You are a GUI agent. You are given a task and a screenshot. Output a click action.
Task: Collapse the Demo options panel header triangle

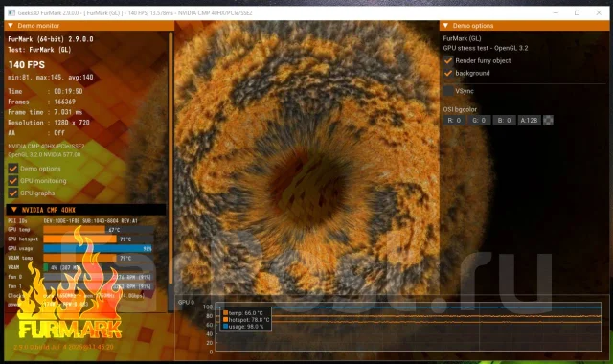[x=445, y=26]
